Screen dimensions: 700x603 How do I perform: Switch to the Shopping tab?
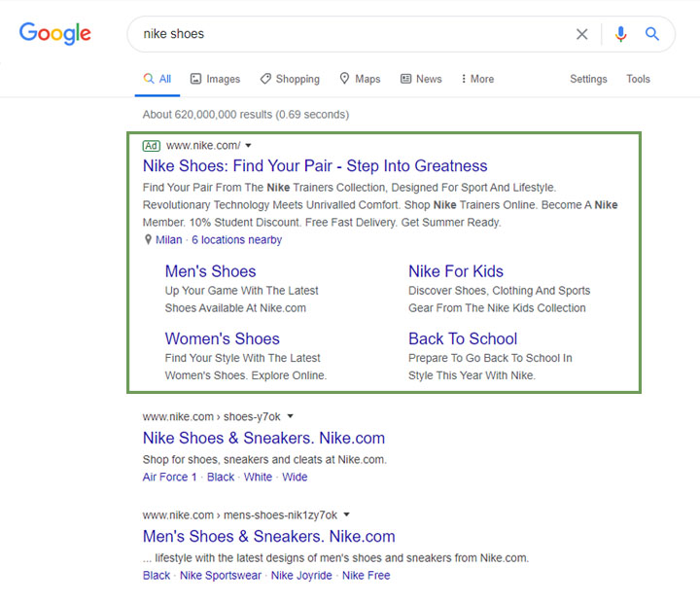coord(289,79)
